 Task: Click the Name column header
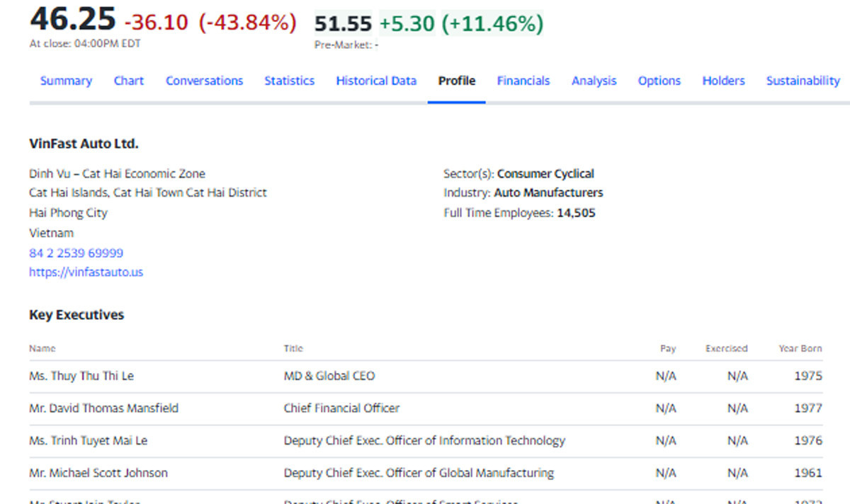(42, 348)
